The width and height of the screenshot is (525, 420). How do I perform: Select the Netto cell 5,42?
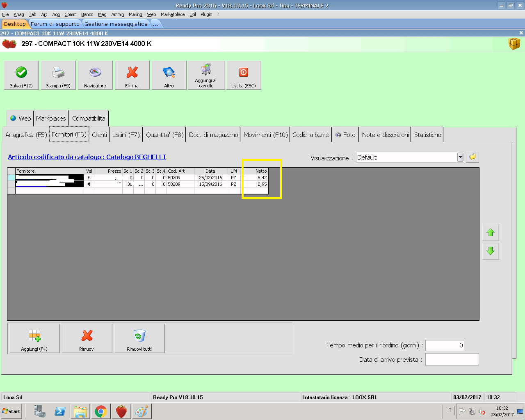coord(254,178)
